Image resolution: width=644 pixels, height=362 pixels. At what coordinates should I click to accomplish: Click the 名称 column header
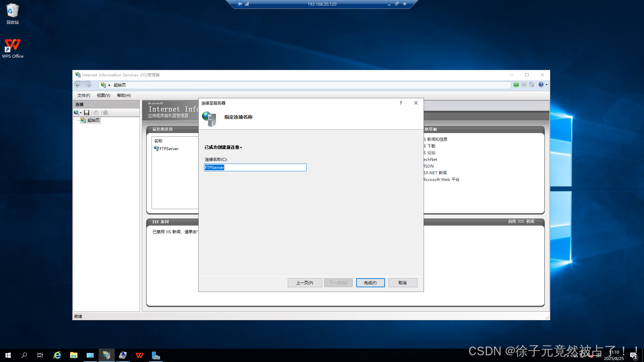click(x=158, y=141)
